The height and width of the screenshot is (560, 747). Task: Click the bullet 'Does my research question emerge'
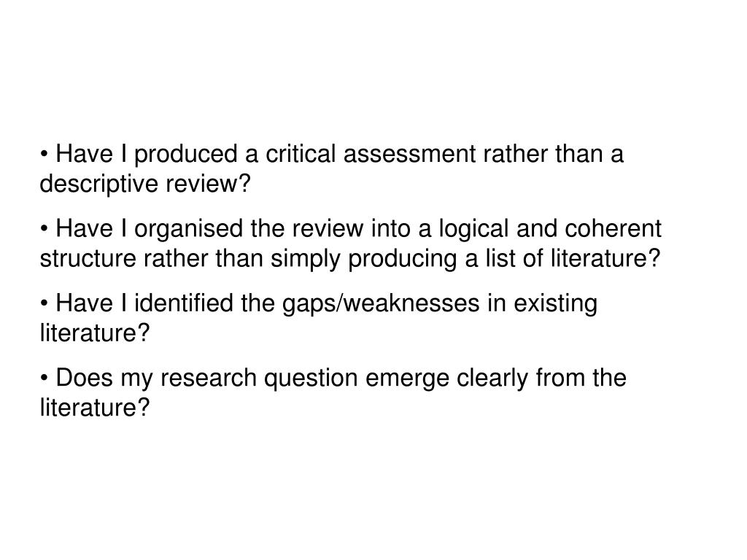point(333,392)
